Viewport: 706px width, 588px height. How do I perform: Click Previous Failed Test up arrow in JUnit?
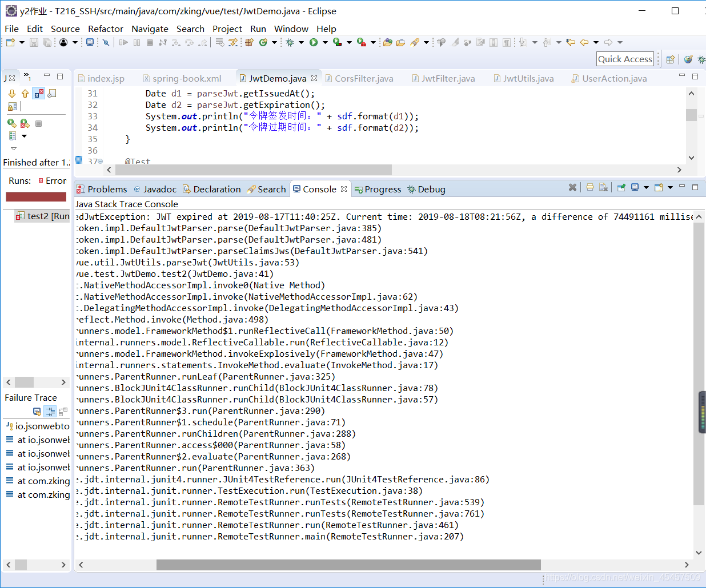(25, 94)
